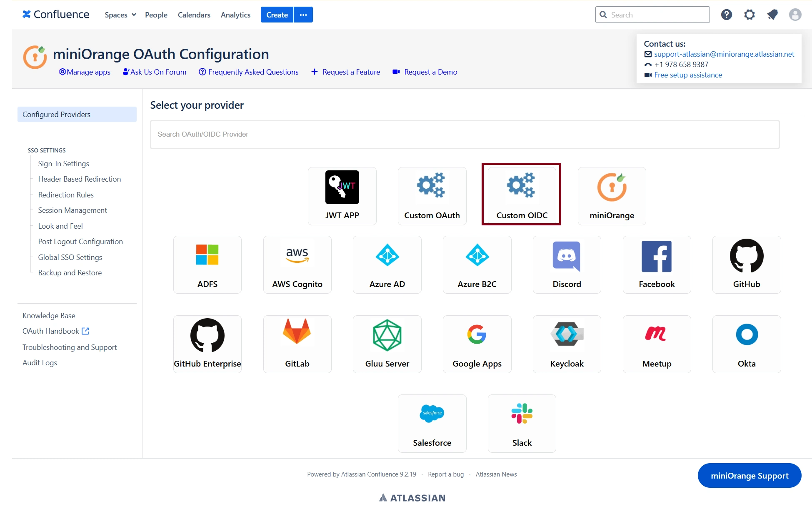Choose the Custom OIDC provider
This screenshot has width=812, height=514.
pyautogui.click(x=522, y=196)
